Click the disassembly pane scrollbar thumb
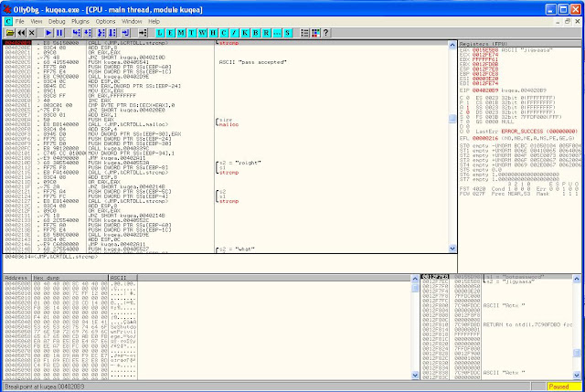The height and width of the screenshot is (392, 585). click(452, 119)
